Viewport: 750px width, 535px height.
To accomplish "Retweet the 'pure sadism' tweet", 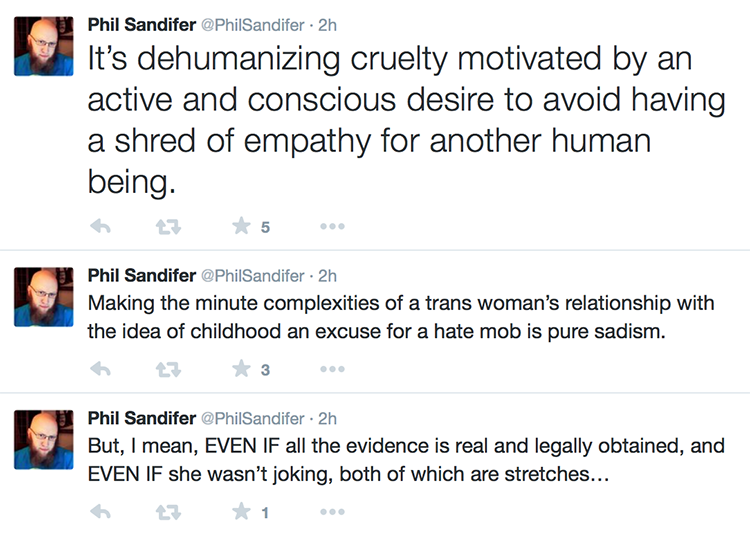I will 168,370.
